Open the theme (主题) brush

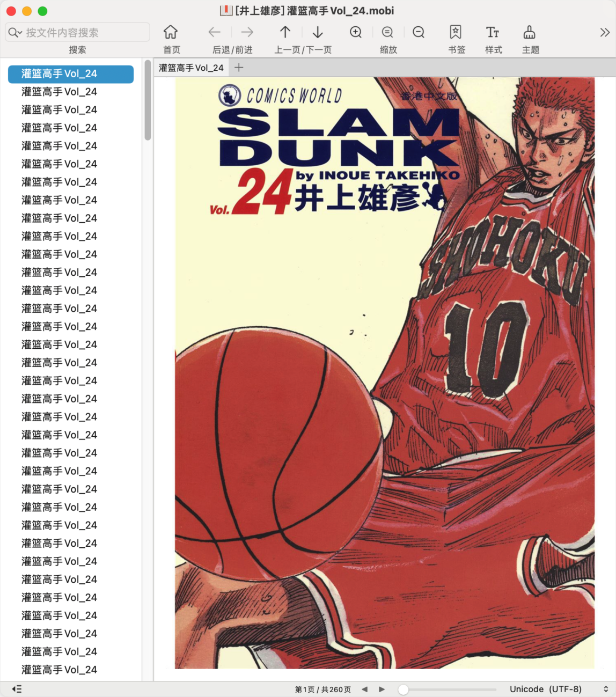point(530,32)
